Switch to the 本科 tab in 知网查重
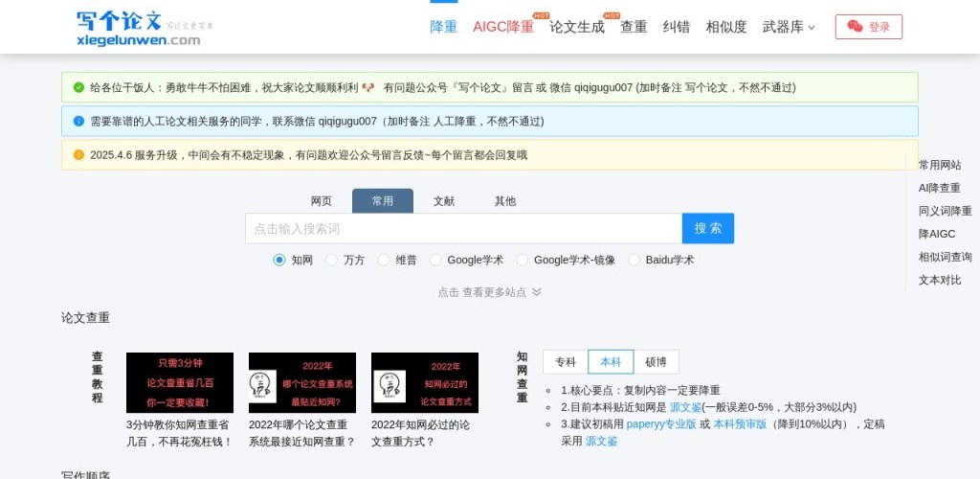Screen dimensions: 980x479 pos(611,362)
